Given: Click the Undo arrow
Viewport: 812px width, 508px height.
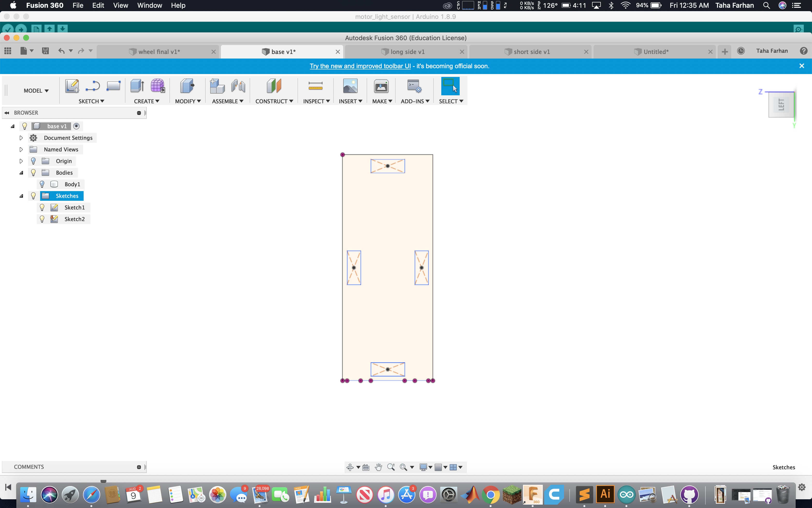Looking at the screenshot, I should [x=61, y=51].
